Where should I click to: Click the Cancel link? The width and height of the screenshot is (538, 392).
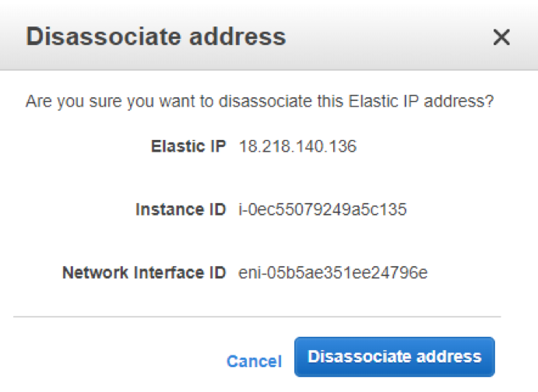coord(254,361)
